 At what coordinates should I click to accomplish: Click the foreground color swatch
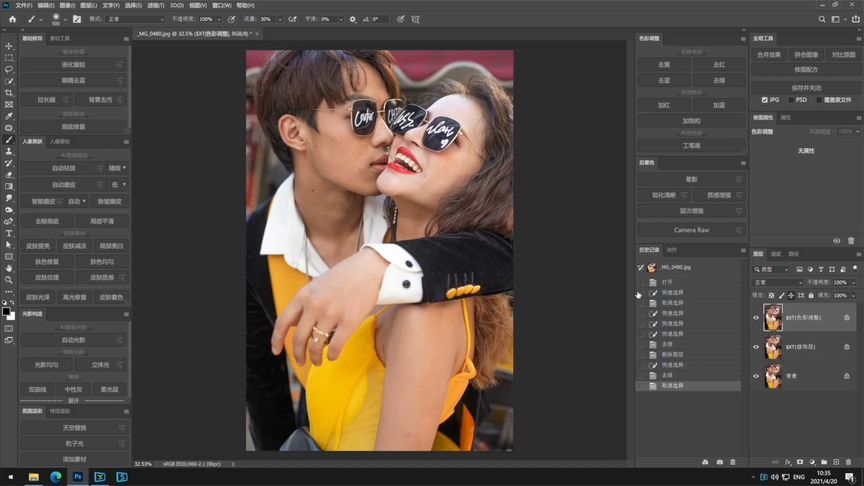click(7, 311)
